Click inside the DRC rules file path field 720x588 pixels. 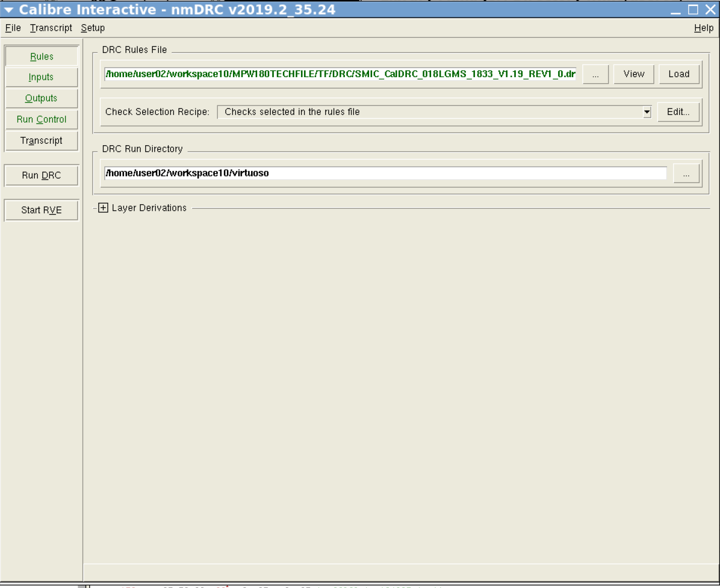coord(340,74)
